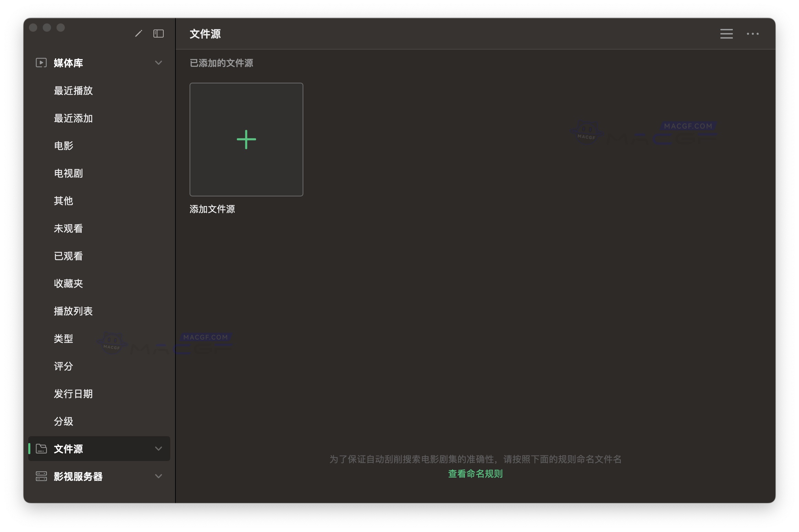Image resolution: width=799 pixels, height=532 pixels.
Task: Go to 收藏夹 favorites
Action: (68, 284)
